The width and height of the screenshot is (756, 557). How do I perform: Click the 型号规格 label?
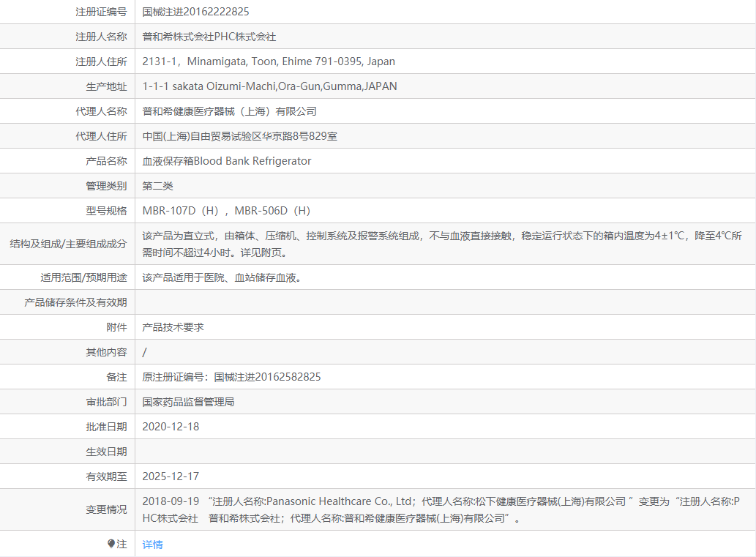(107, 211)
